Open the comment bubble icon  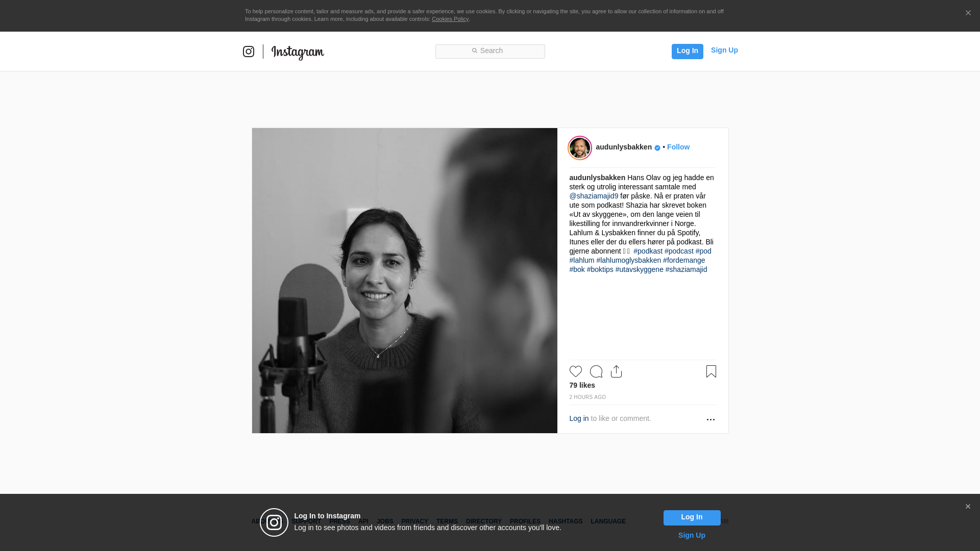pos(596,371)
